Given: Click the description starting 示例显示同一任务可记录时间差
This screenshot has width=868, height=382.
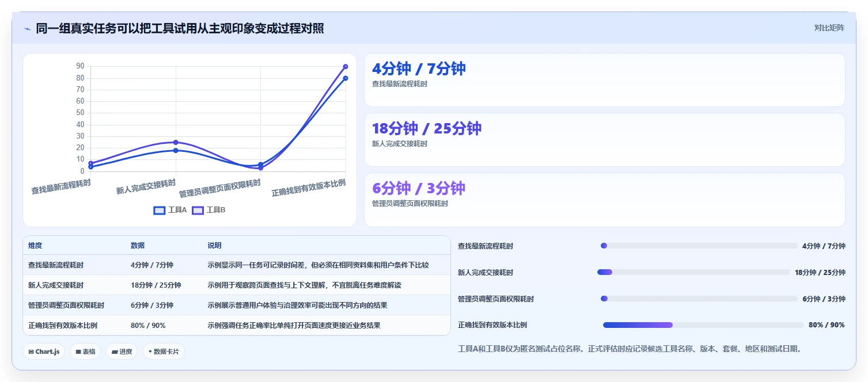Looking at the screenshot, I should pos(318,265).
